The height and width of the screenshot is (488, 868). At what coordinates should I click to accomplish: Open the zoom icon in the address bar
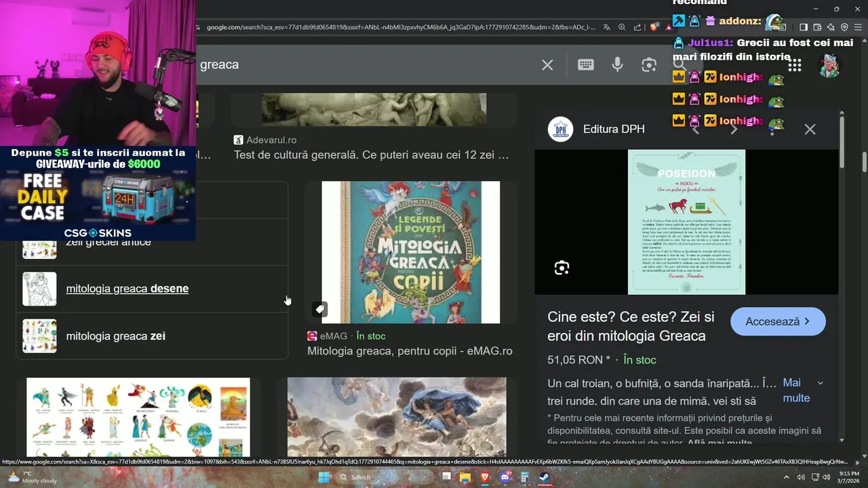click(x=622, y=27)
